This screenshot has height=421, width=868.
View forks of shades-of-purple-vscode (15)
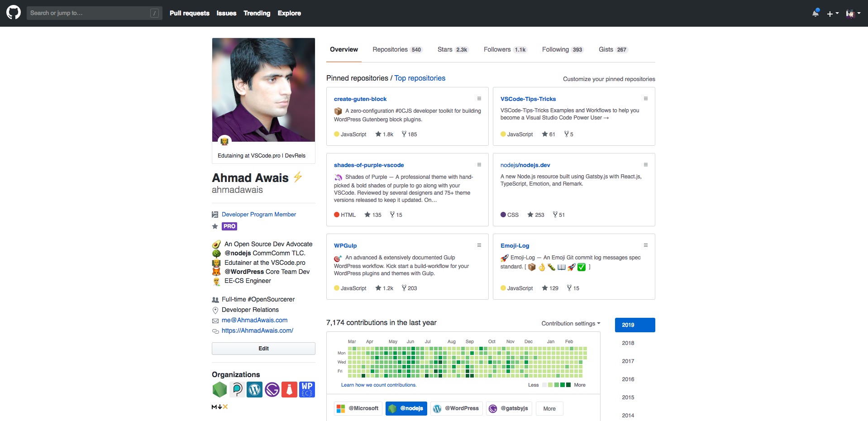[396, 215]
